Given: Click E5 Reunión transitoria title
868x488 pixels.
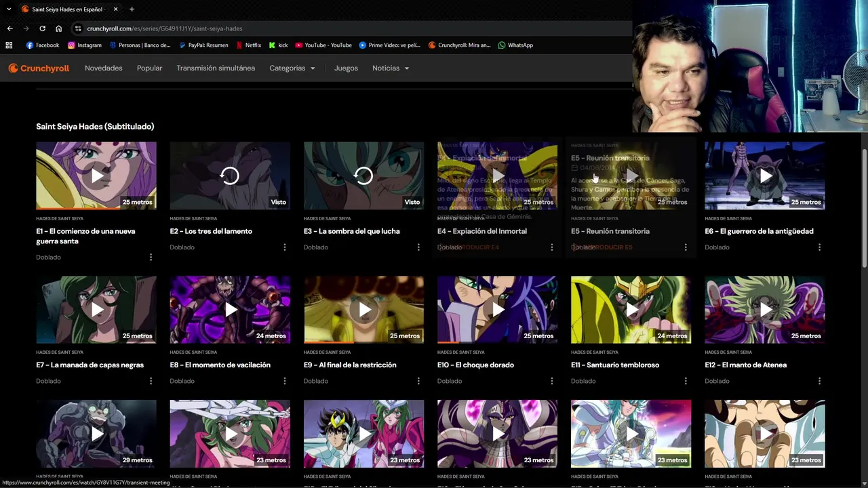Looking at the screenshot, I should (610, 231).
